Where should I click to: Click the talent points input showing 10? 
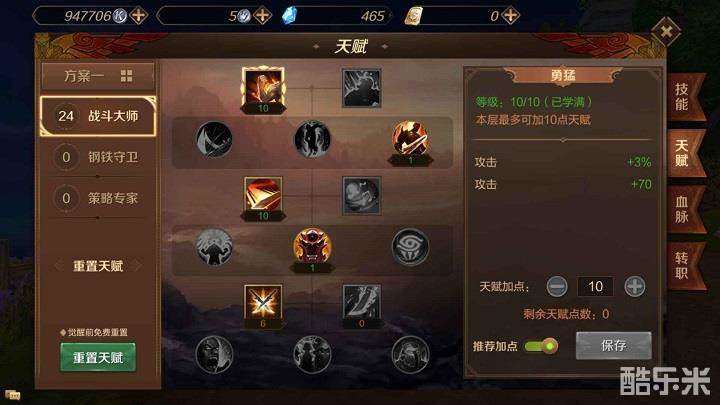coord(596,287)
